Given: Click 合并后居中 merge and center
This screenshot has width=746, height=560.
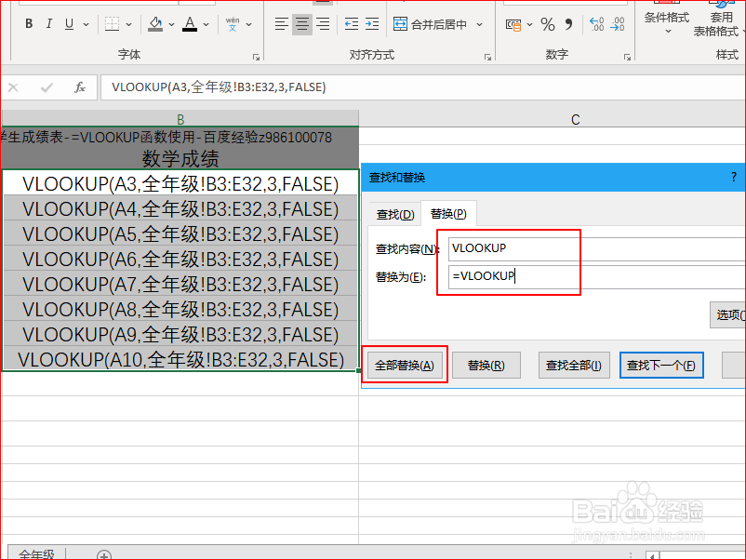Looking at the screenshot, I should 431,24.
